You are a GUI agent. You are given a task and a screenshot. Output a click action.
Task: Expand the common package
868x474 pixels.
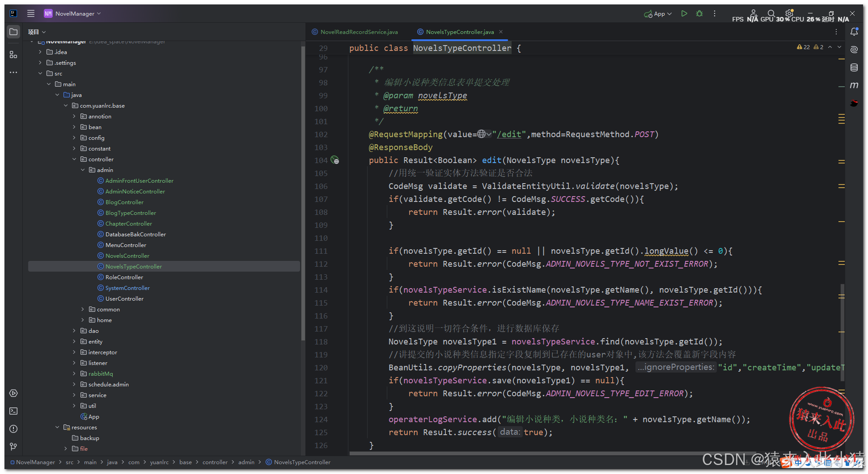83,309
